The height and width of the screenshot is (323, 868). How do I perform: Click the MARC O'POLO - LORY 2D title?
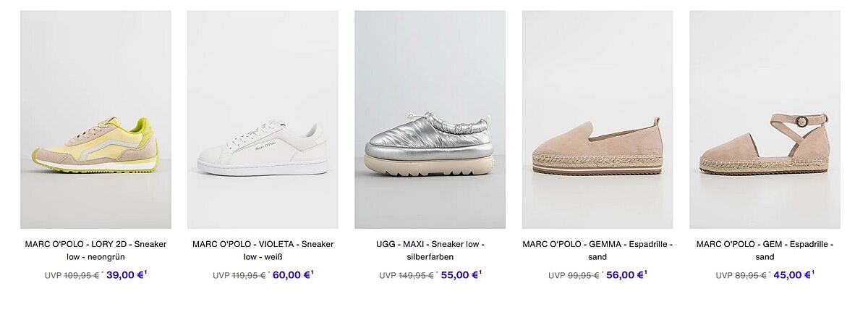(x=95, y=251)
